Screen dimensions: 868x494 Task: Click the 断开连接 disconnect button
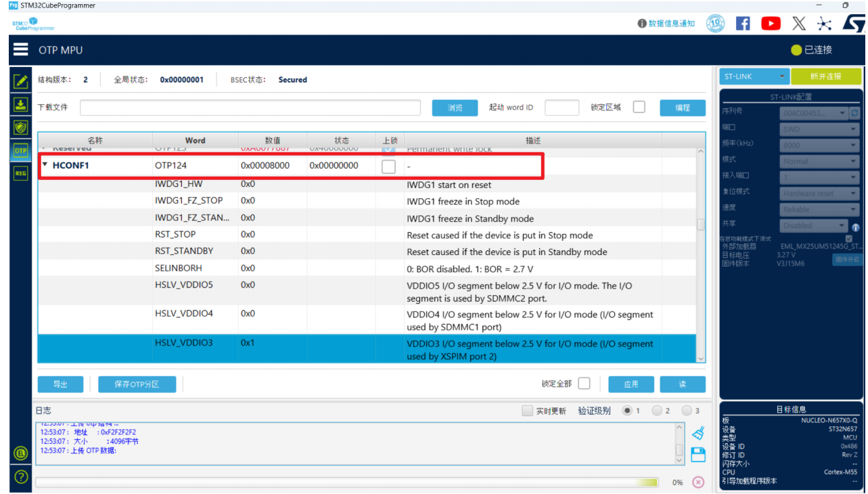click(x=826, y=76)
